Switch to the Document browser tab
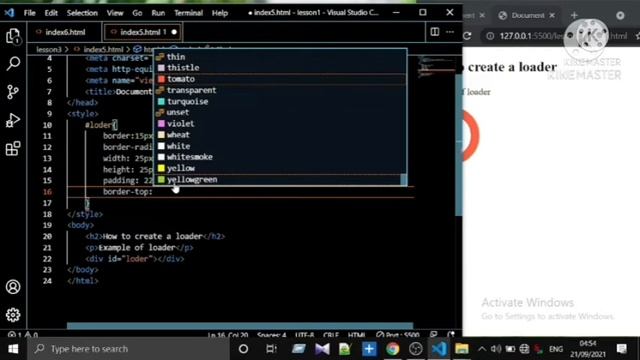This screenshot has height=360, width=640. 527,16
